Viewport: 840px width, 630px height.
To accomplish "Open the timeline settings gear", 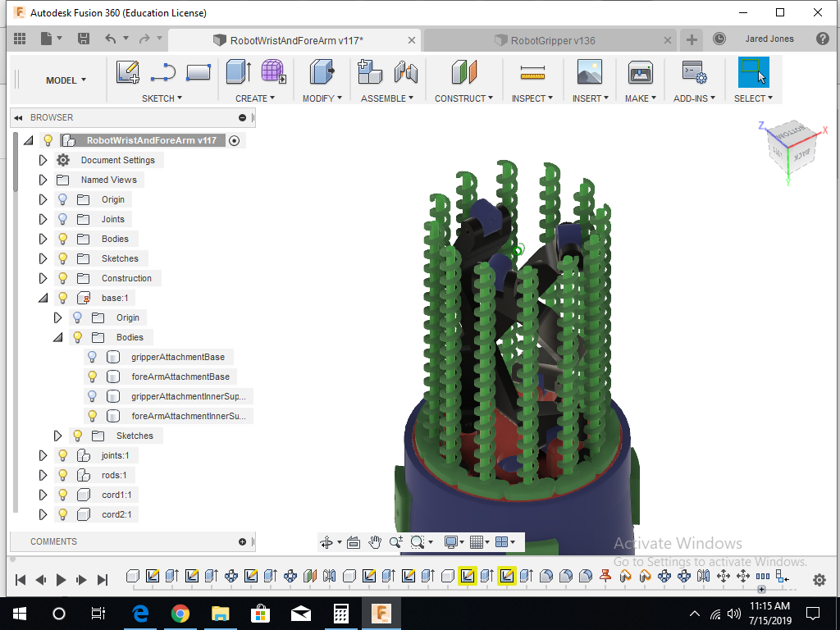I will coord(819,580).
